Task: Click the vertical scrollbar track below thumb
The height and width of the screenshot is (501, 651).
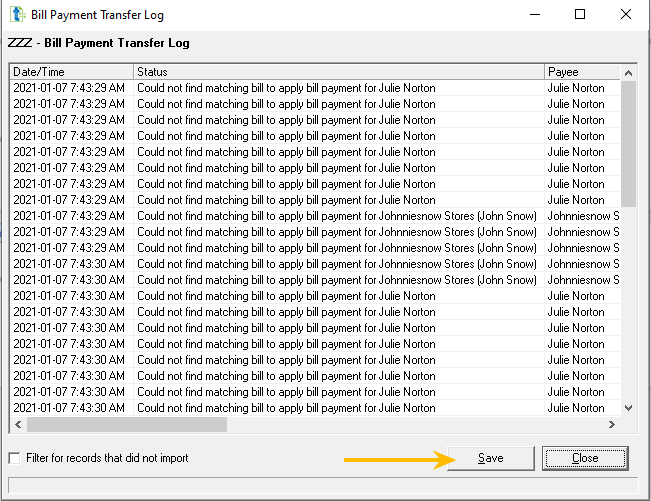Action: point(629,303)
